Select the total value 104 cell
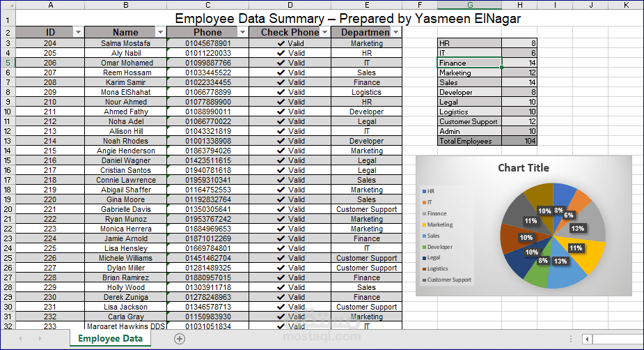The height and width of the screenshot is (350, 644). (519, 141)
